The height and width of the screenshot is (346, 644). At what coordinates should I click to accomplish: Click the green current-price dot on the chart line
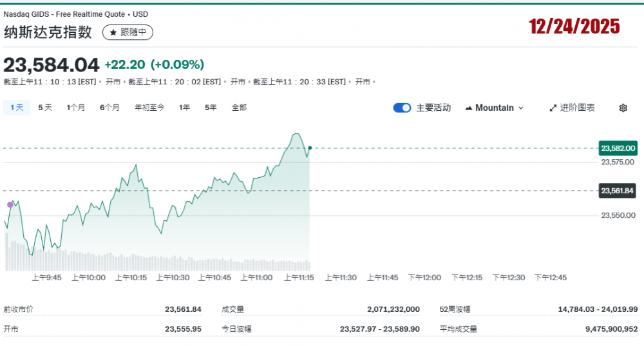[x=310, y=148]
